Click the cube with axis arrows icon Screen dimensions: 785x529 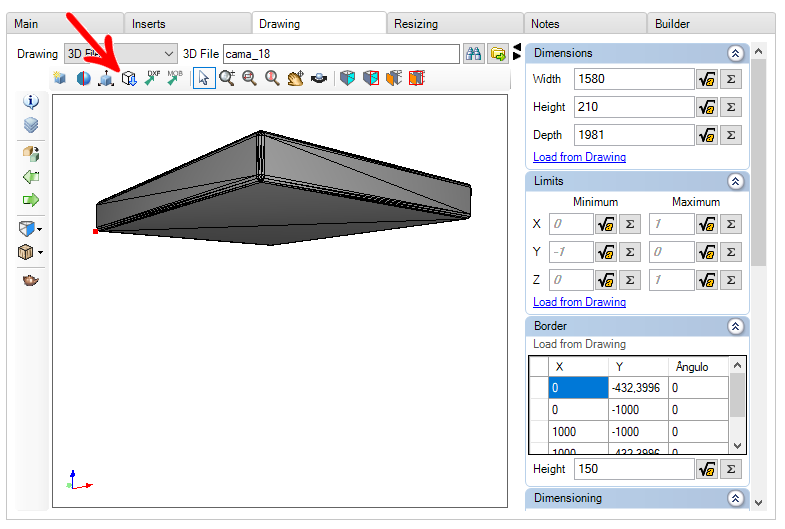pyautogui.click(x=106, y=78)
